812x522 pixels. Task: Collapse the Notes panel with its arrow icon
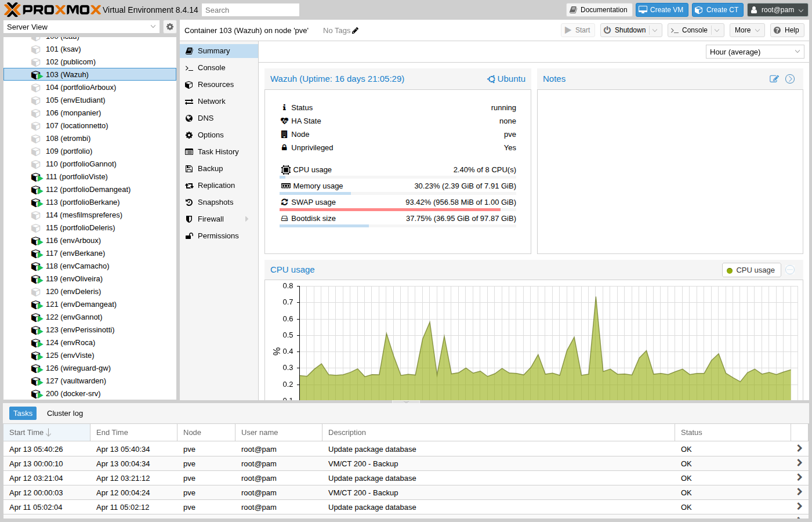pyautogui.click(x=790, y=79)
